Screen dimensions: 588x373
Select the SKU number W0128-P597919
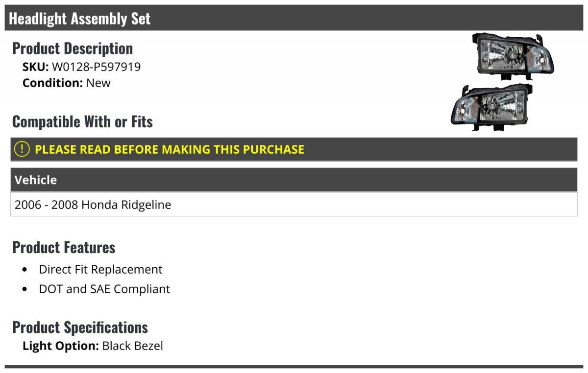pyautogui.click(x=96, y=67)
